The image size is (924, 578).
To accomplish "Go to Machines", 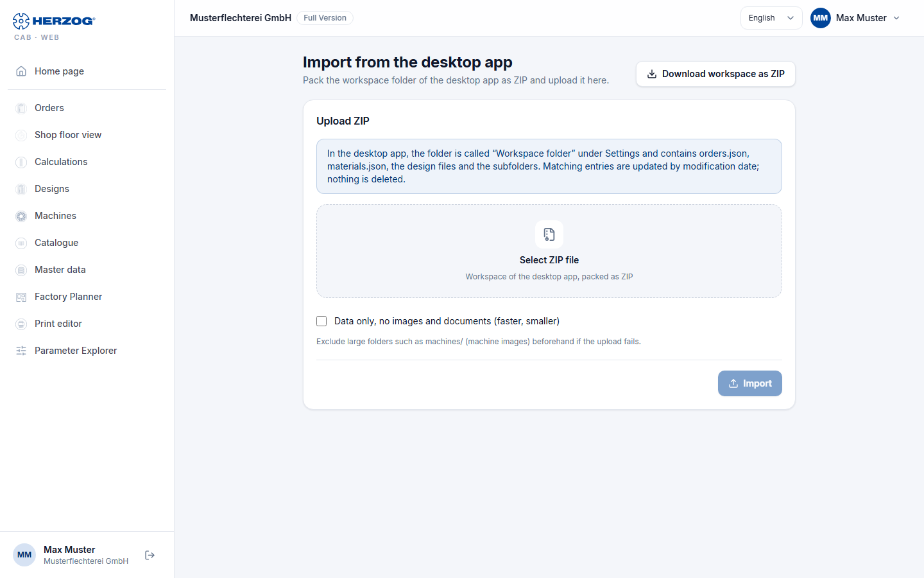I will (x=87, y=216).
